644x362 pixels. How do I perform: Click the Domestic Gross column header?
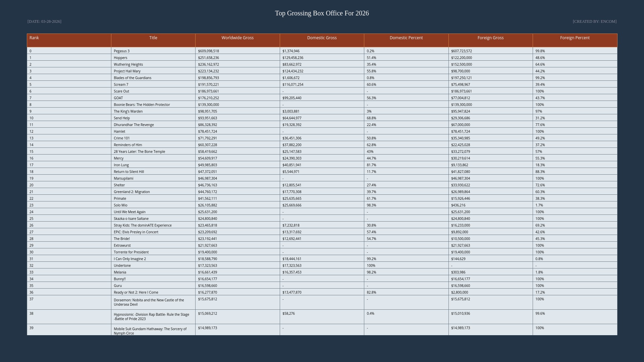pos(322,38)
